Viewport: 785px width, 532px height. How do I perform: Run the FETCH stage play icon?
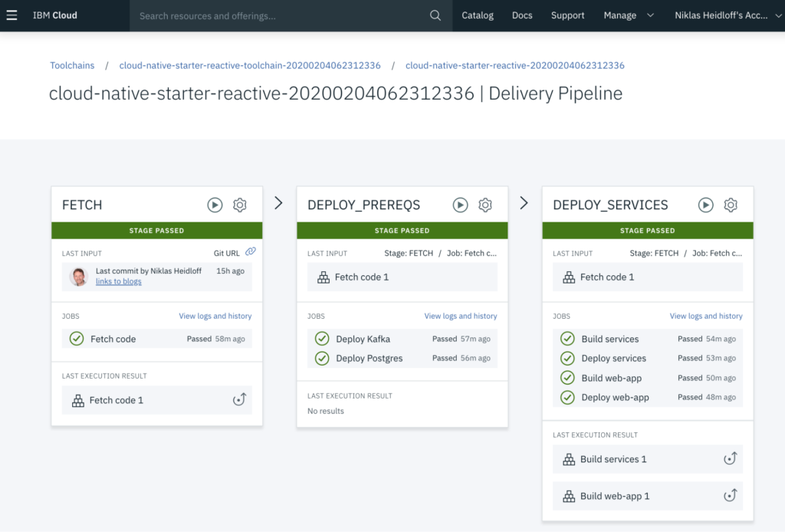pos(215,205)
